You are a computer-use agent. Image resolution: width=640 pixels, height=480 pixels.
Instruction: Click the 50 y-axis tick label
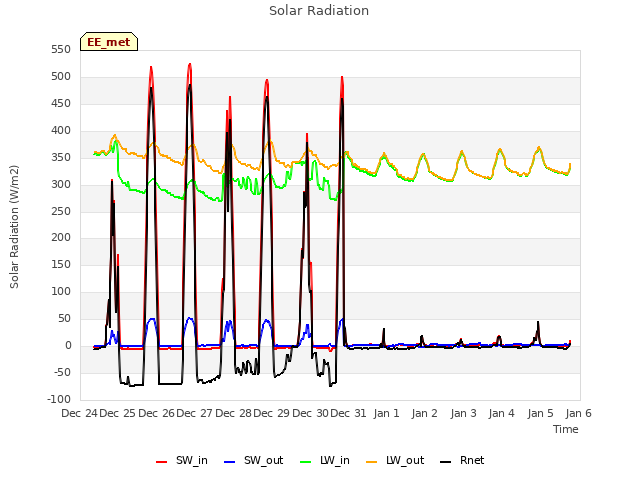pyautogui.click(x=64, y=318)
